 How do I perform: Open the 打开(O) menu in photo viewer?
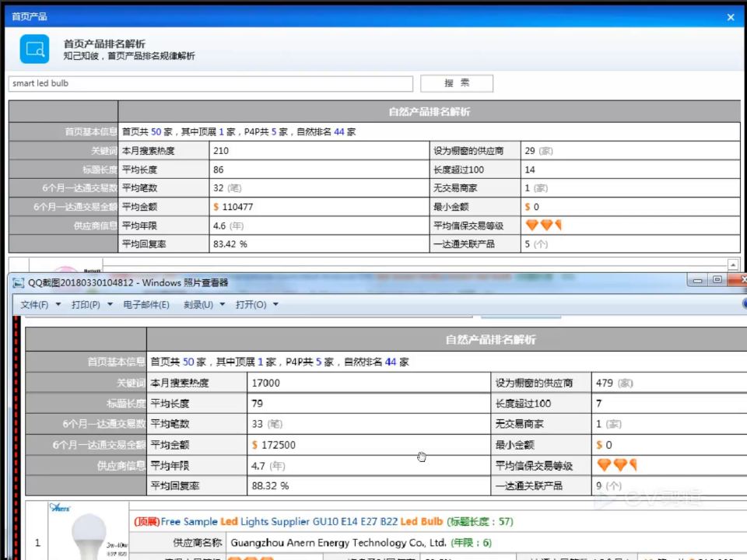251,305
